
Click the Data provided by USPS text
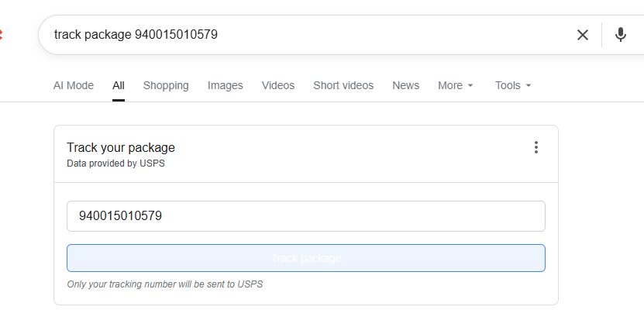(x=115, y=163)
